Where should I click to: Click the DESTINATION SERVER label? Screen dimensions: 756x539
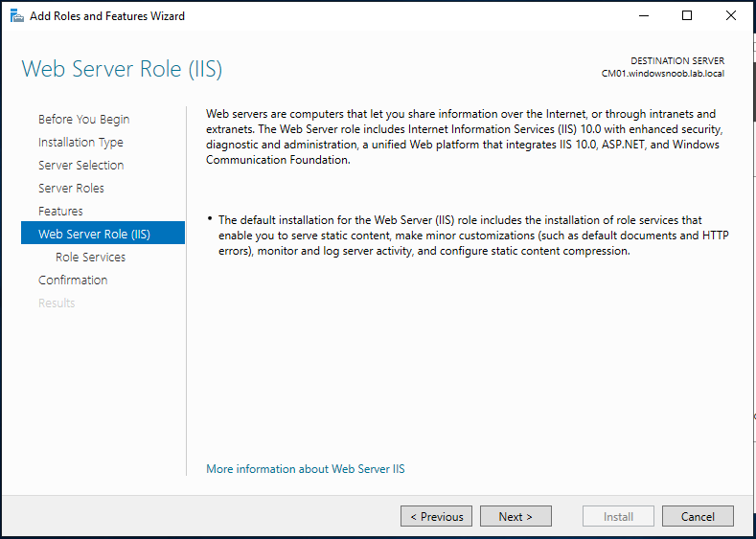(677, 61)
